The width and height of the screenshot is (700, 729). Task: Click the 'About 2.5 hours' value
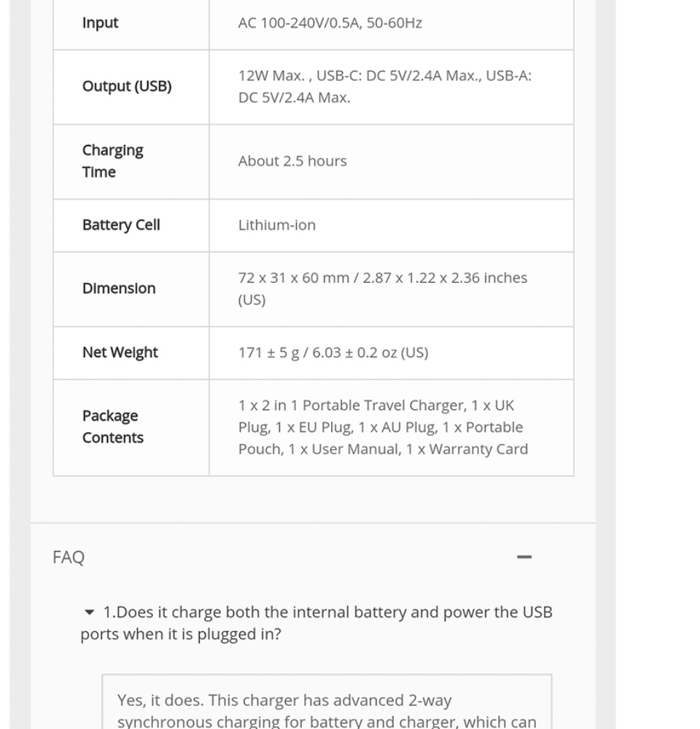tap(292, 161)
